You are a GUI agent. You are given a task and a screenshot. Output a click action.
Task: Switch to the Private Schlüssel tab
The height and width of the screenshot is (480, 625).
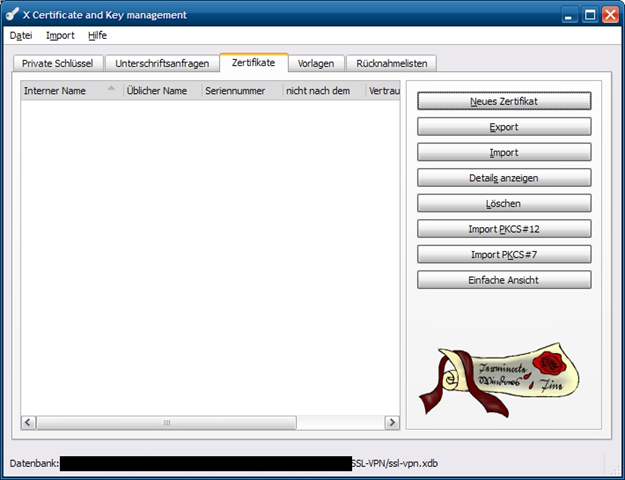point(56,63)
